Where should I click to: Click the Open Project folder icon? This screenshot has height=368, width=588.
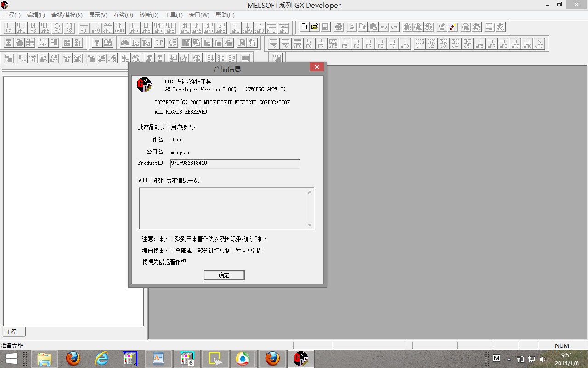pos(315,27)
